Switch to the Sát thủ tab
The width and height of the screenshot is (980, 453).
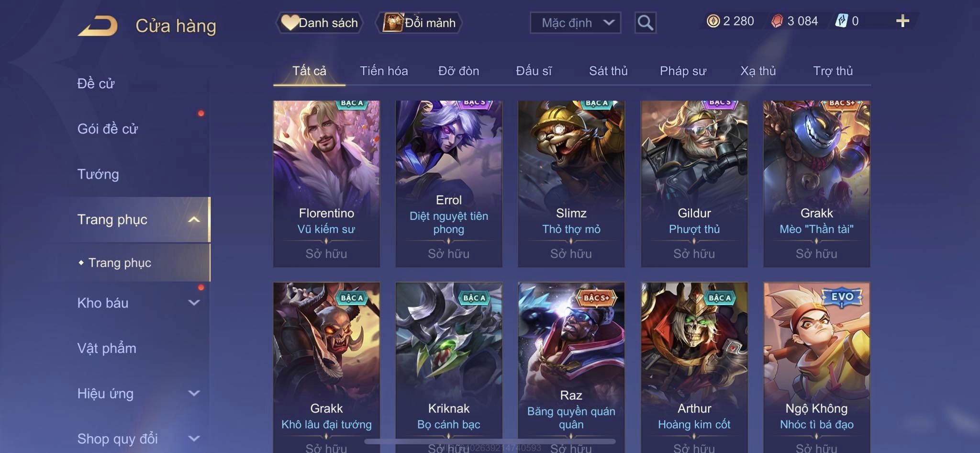click(x=608, y=71)
